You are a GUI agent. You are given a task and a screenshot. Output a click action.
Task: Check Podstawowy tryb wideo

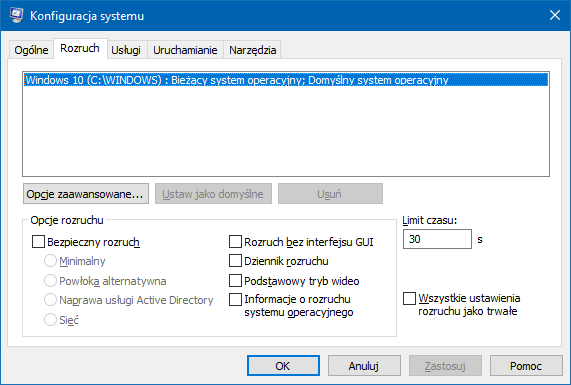[x=235, y=281]
